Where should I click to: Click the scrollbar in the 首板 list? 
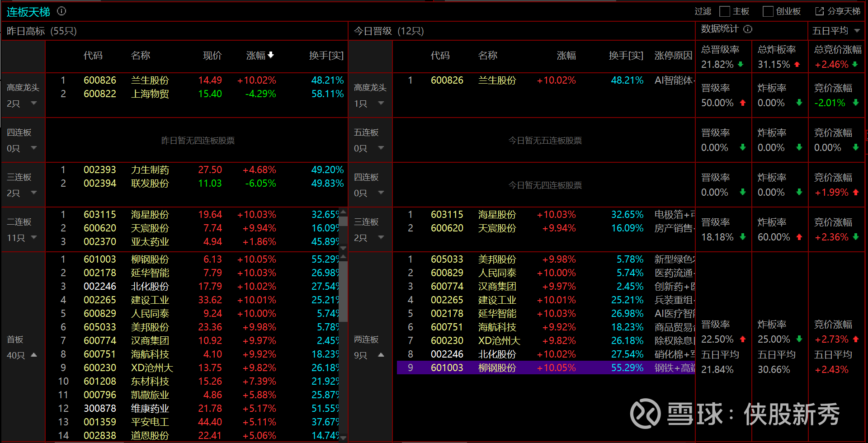(x=344, y=292)
